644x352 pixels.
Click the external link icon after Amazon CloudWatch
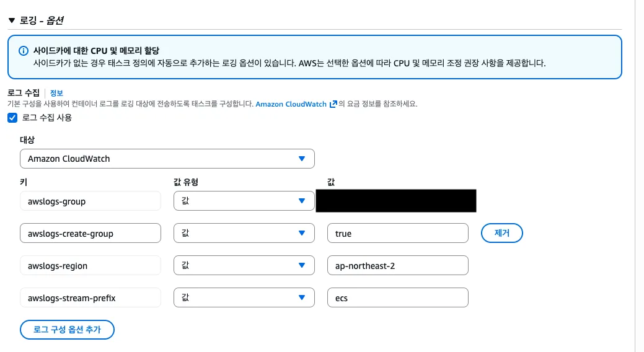(x=333, y=104)
